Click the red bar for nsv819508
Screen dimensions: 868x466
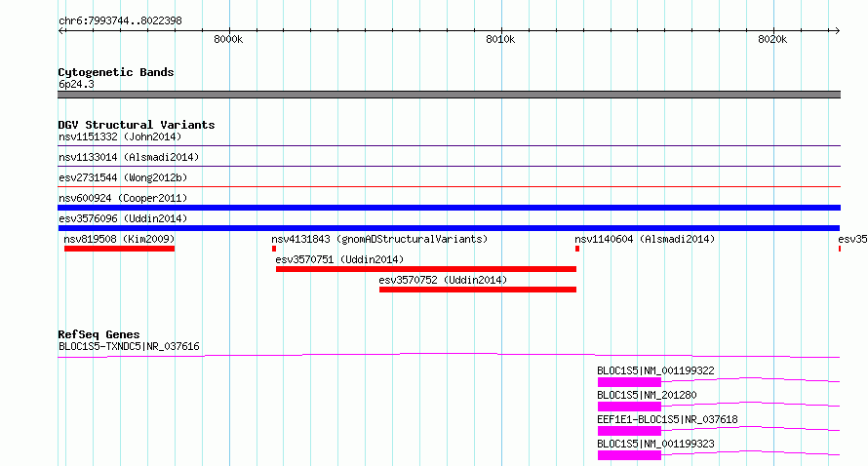[x=119, y=249]
